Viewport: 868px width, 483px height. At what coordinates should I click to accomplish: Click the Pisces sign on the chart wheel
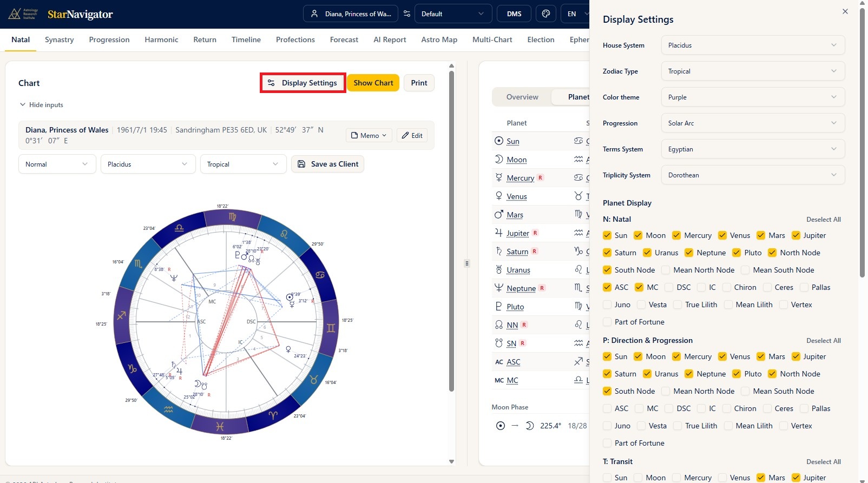click(x=220, y=427)
